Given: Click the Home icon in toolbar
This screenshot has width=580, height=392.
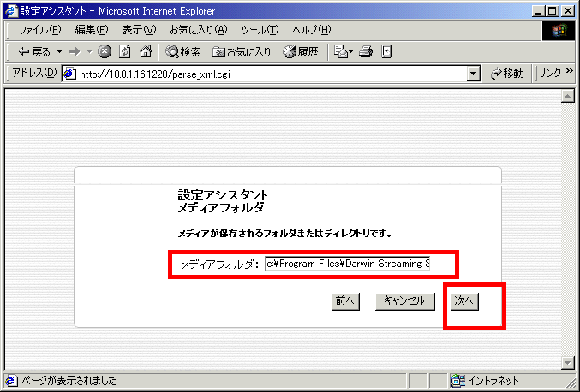Looking at the screenshot, I should click(x=146, y=52).
